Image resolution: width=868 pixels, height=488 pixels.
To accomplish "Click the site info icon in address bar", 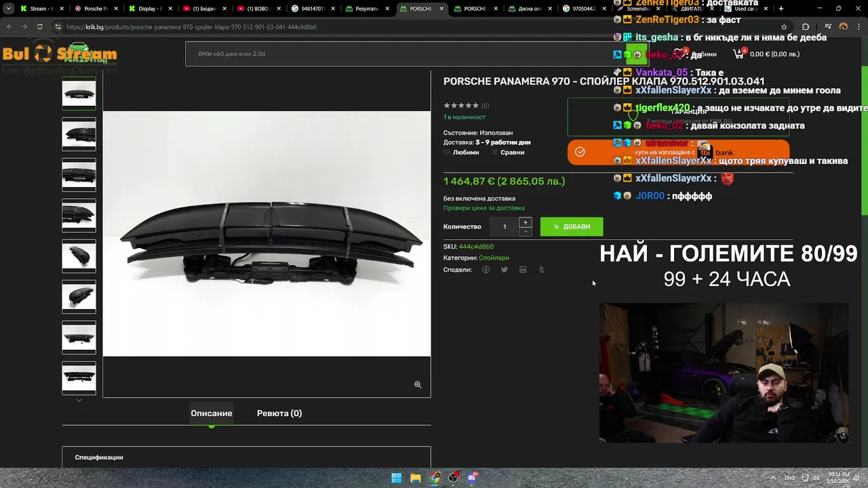I will click(x=58, y=26).
